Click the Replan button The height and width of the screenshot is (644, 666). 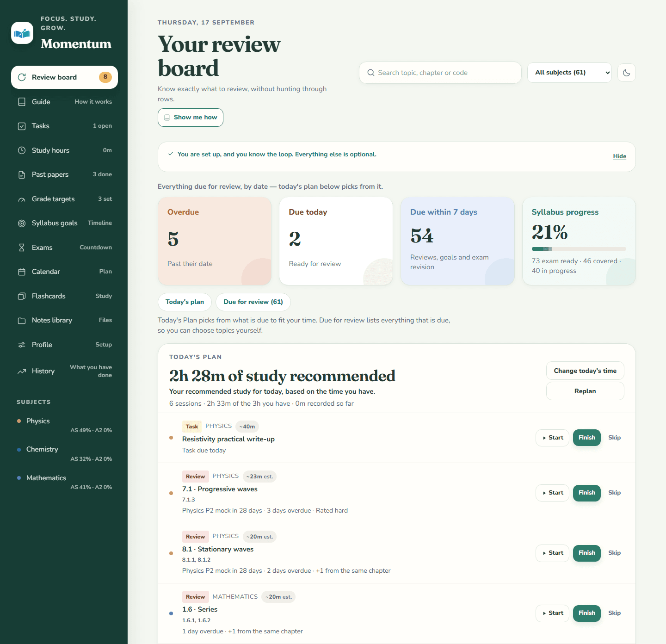tap(585, 391)
